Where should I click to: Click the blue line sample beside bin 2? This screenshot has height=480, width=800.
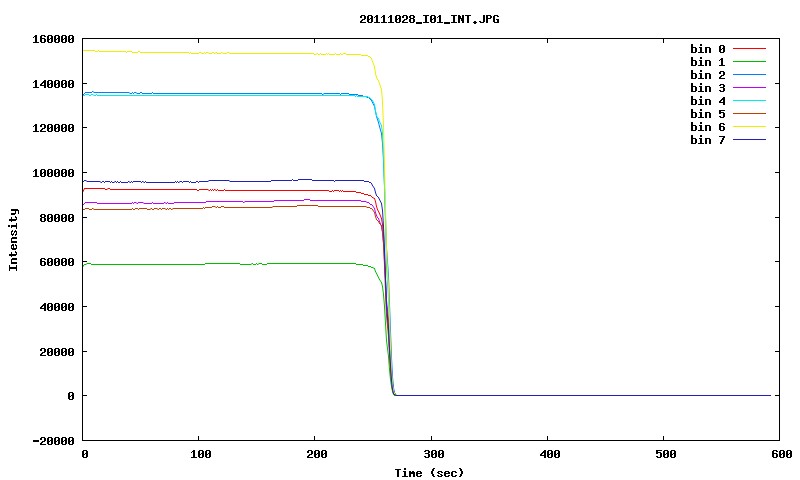click(749, 74)
